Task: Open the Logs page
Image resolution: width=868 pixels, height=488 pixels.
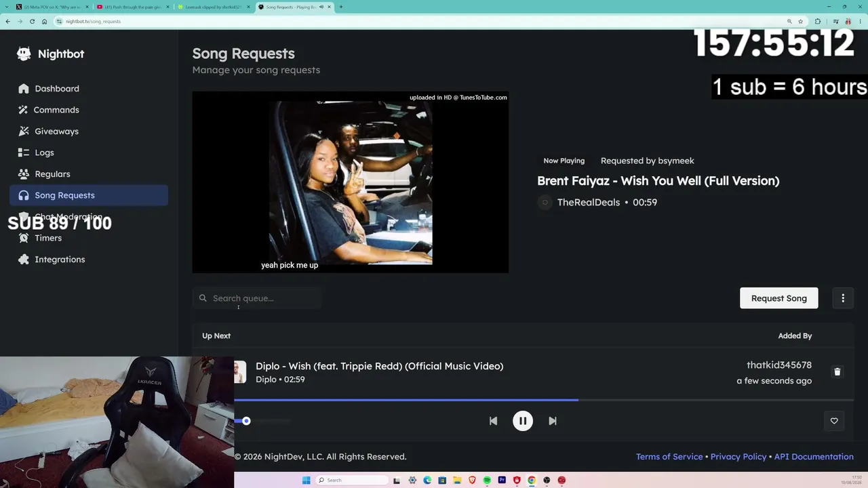Action: (44, 152)
